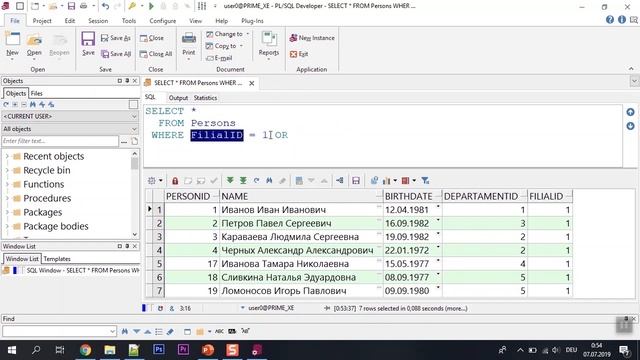
Task: Switch to the Templates tab
Action: (x=57, y=259)
